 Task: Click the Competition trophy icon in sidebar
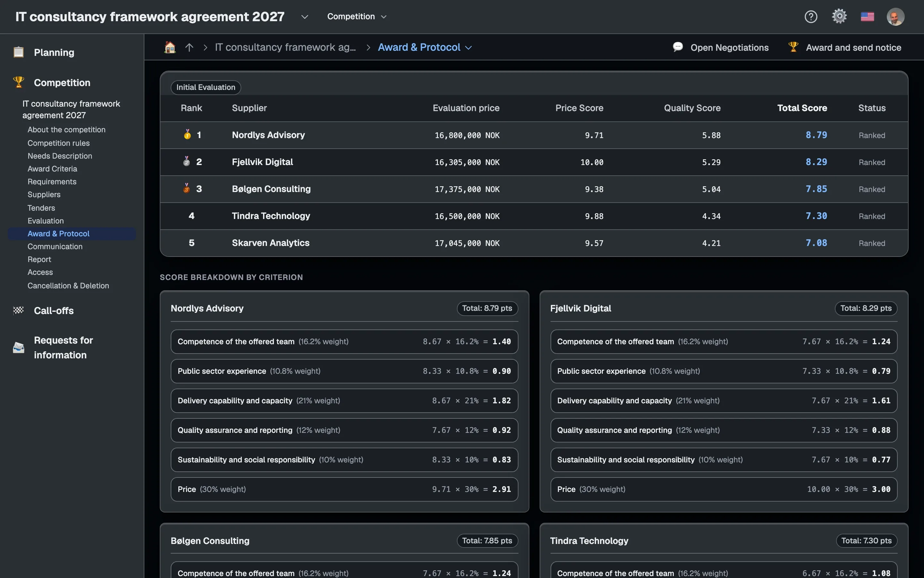(x=18, y=82)
